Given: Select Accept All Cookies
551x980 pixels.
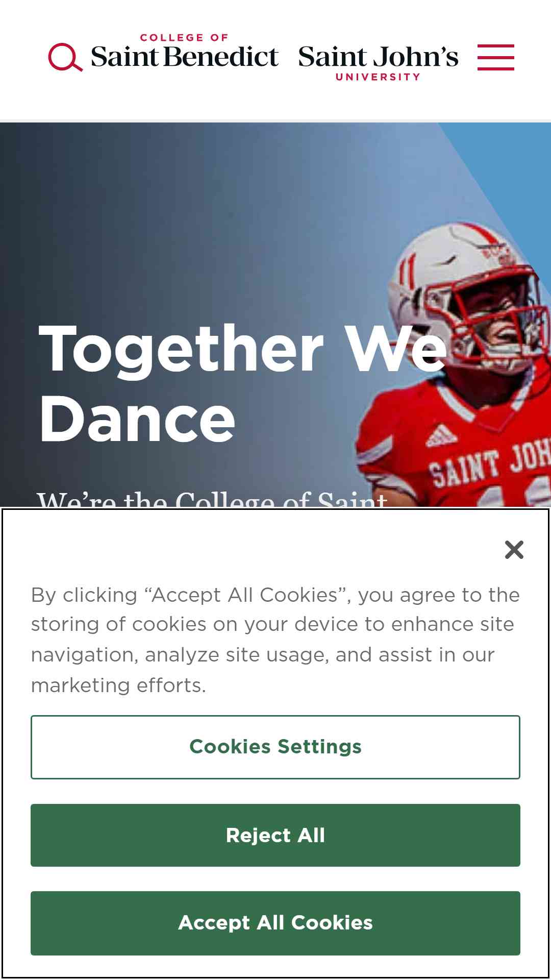Looking at the screenshot, I should tap(275, 923).
